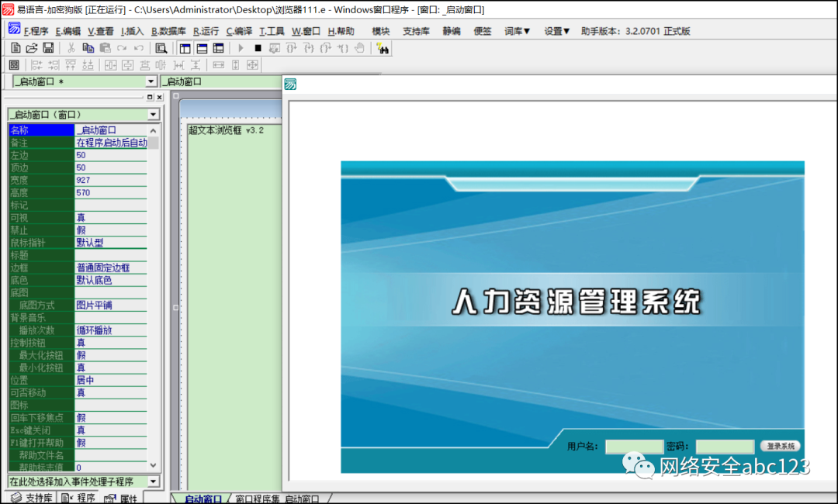Open the C.编译 menu

click(239, 31)
